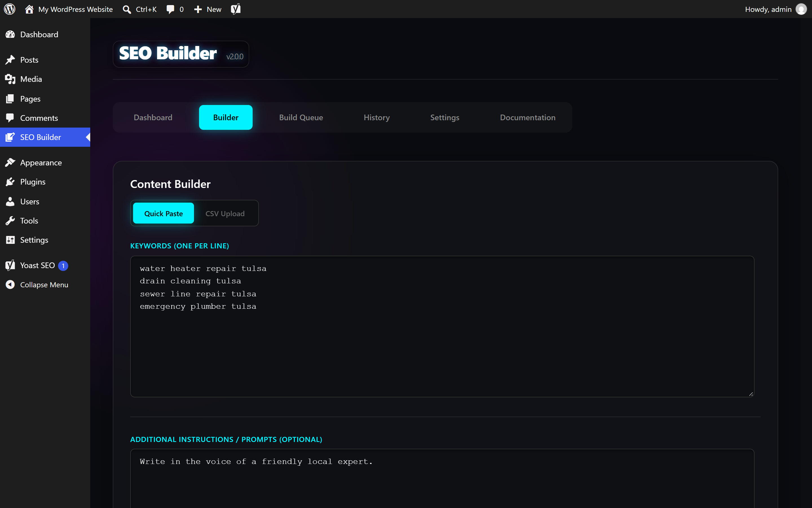Screen dimensions: 812x508
Task: Select the Builder tab
Action: coord(226,117)
